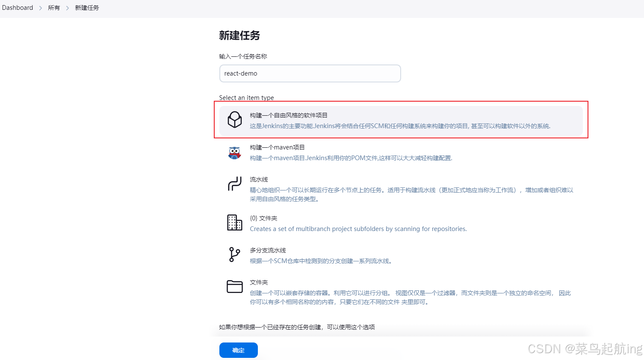Viewport: 644px width, 360px height.
Task: Click the 多分支流水线 branch icon
Action: click(234, 255)
